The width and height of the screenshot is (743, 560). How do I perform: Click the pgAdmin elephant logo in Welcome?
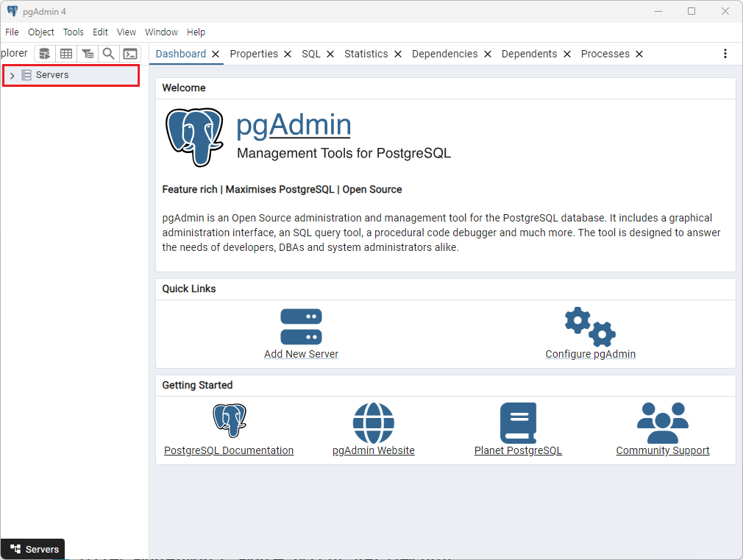(194, 138)
